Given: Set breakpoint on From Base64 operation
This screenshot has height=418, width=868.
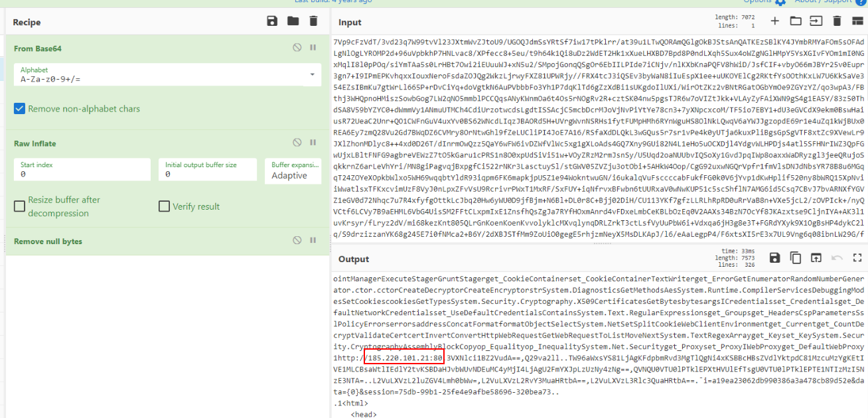Looking at the screenshot, I should pos(313,48).
